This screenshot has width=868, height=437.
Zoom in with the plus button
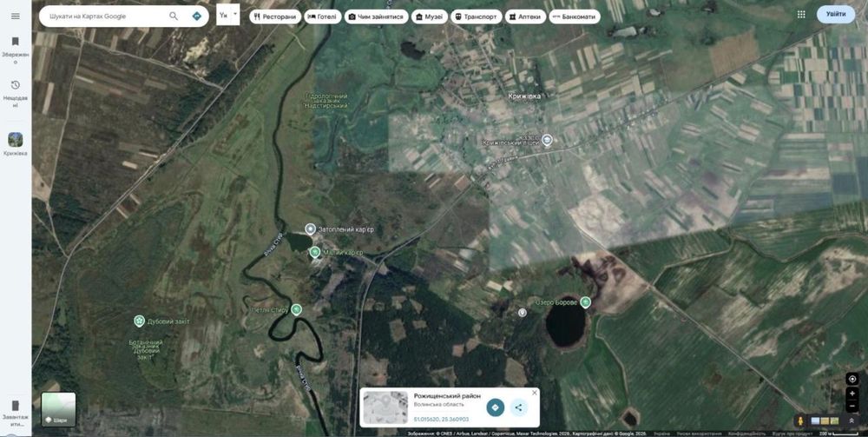coord(852,394)
